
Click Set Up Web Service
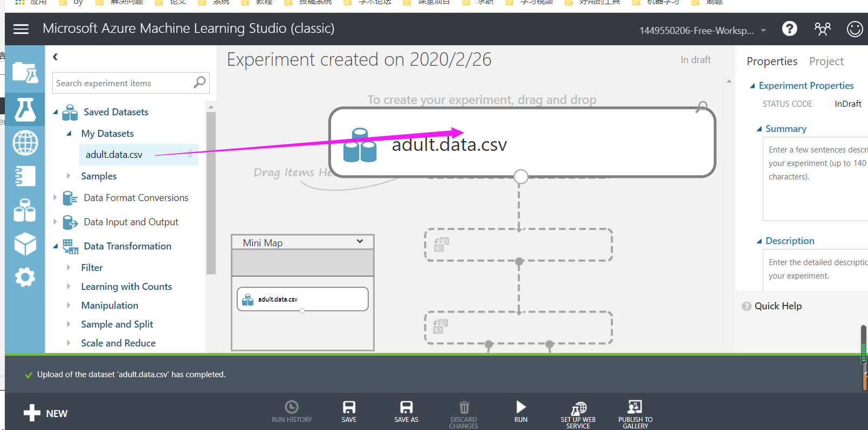(578, 414)
